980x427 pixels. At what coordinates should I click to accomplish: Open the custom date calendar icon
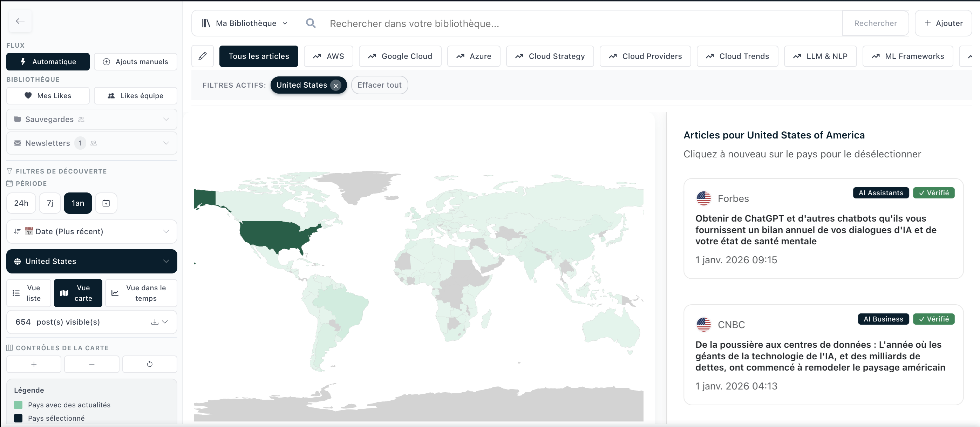[106, 203]
